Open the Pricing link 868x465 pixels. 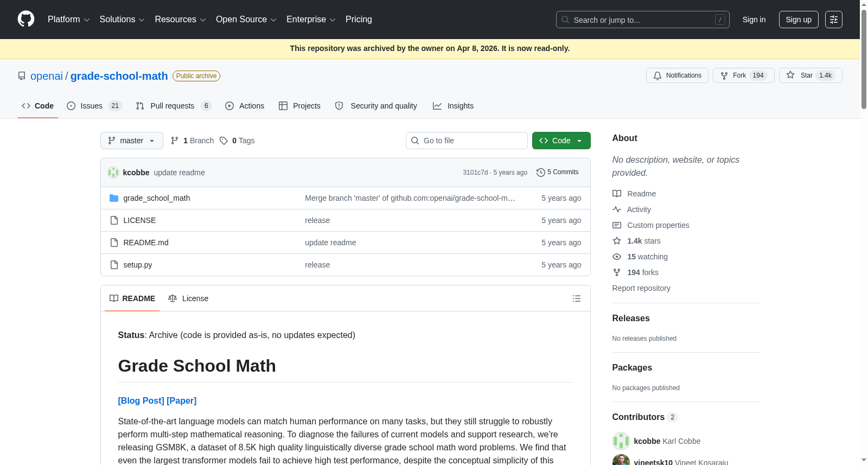[x=359, y=20]
